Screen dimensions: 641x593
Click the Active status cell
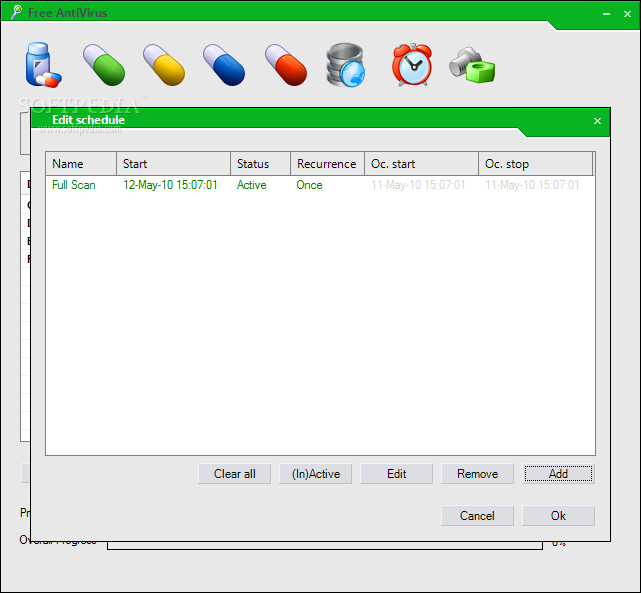pos(251,185)
